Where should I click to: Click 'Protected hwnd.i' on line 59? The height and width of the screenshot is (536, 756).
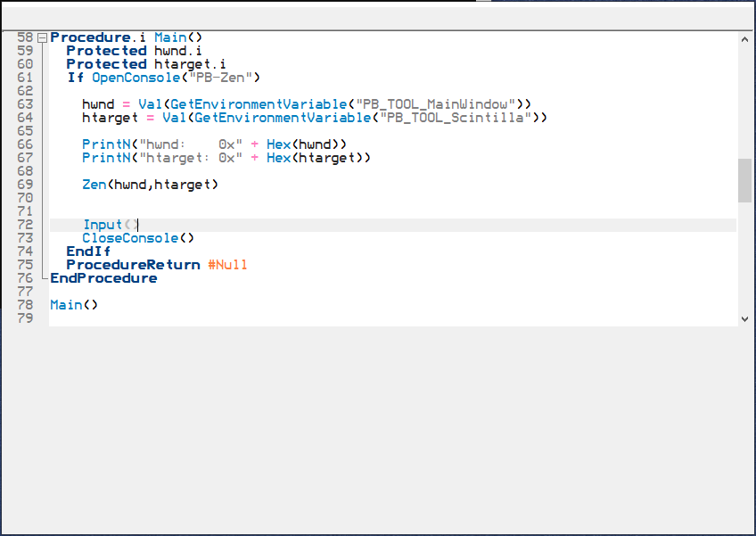[x=134, y=51]
